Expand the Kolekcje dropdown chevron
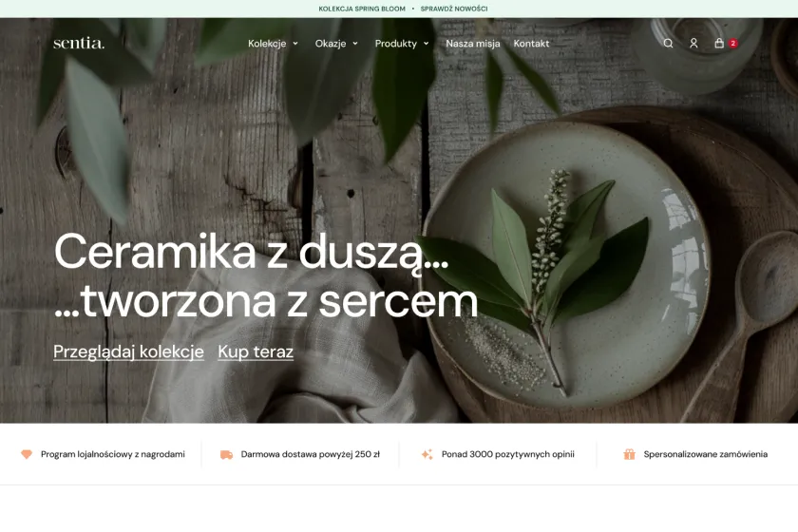Image resolution: width=798 pixels, height=532 pixels. pos(295,44)
